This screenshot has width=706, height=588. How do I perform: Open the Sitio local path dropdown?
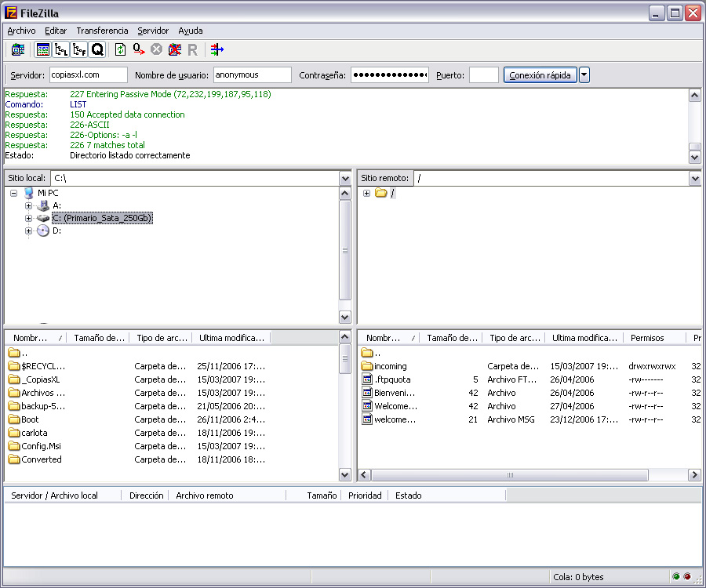[345, 179]
